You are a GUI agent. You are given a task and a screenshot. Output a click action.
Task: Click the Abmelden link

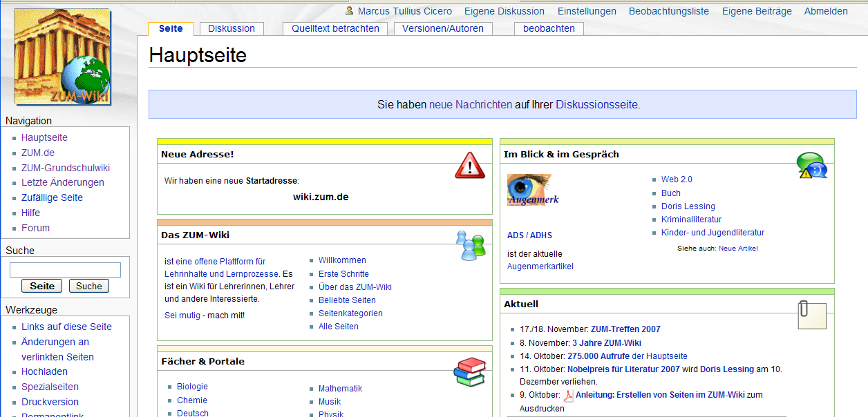826,11
